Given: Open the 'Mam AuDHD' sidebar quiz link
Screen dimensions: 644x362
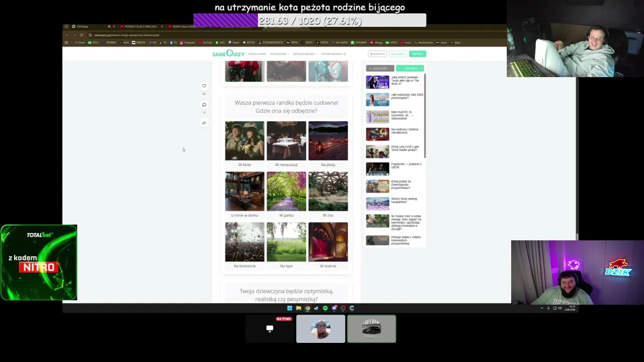Looking at the screenshot, I should 395,117.
